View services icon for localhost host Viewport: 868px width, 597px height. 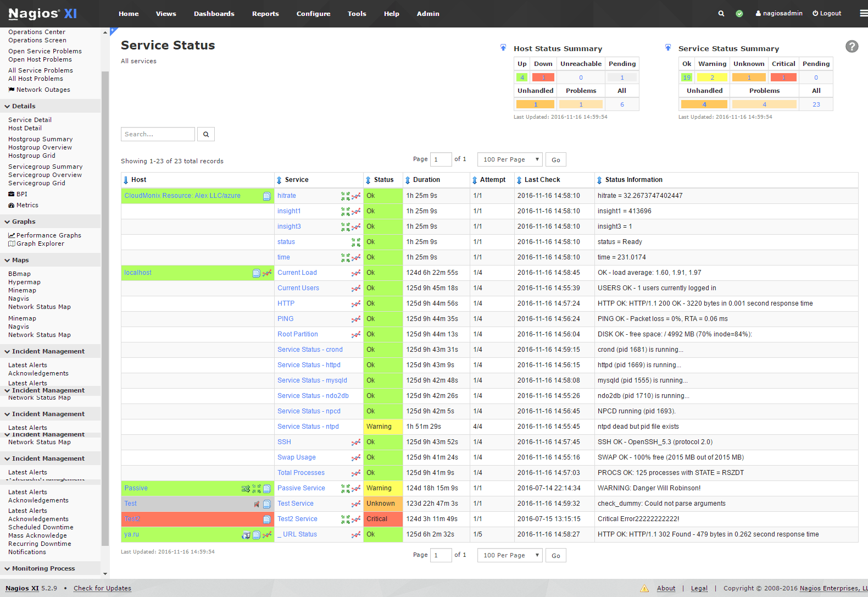pos(256,273)
